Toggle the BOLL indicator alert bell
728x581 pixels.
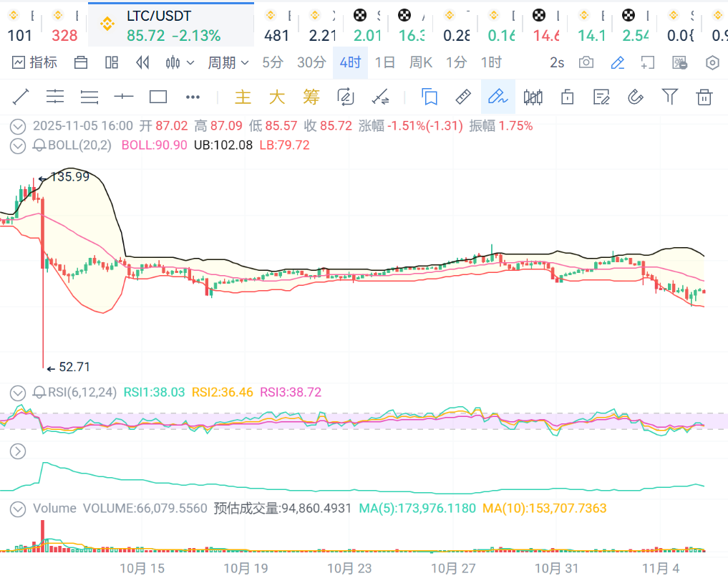(x=39, y=145)
